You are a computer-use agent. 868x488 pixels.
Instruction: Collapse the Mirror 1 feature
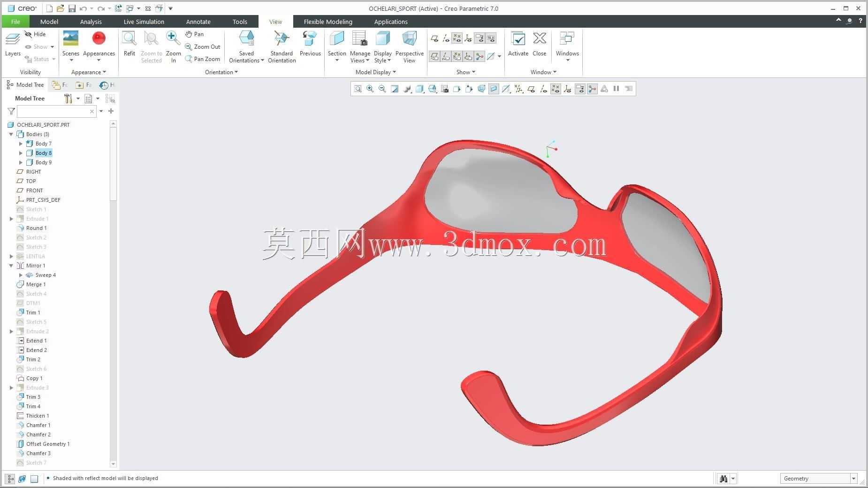pos(11,266)
